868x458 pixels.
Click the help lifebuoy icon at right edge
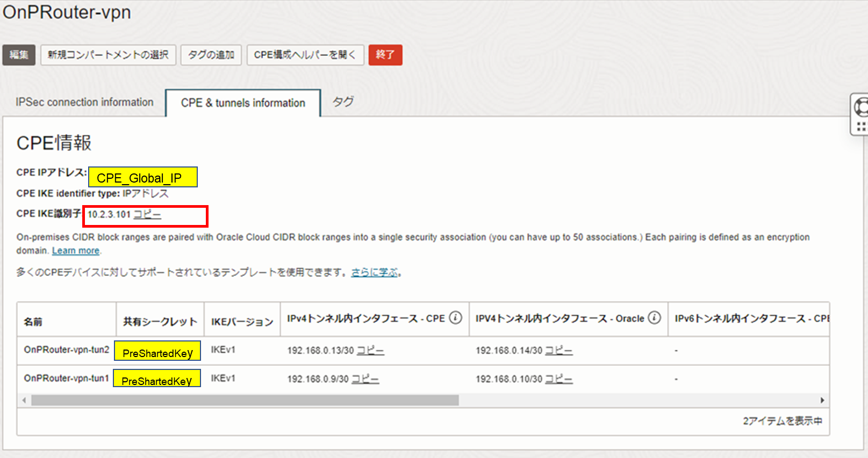861,107
